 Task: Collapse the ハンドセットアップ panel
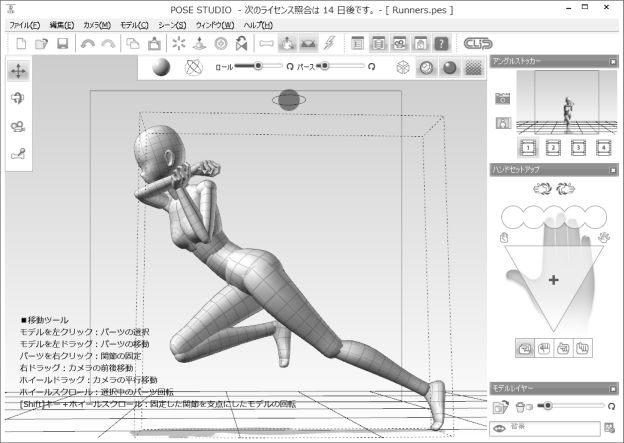point(613,170)
